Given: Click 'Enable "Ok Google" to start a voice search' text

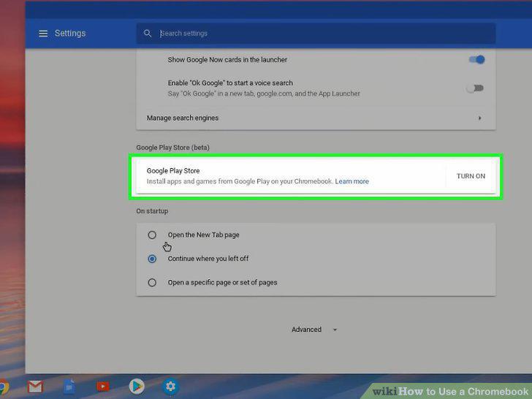Looking at the screenshot, I should (x=230, y=83).
